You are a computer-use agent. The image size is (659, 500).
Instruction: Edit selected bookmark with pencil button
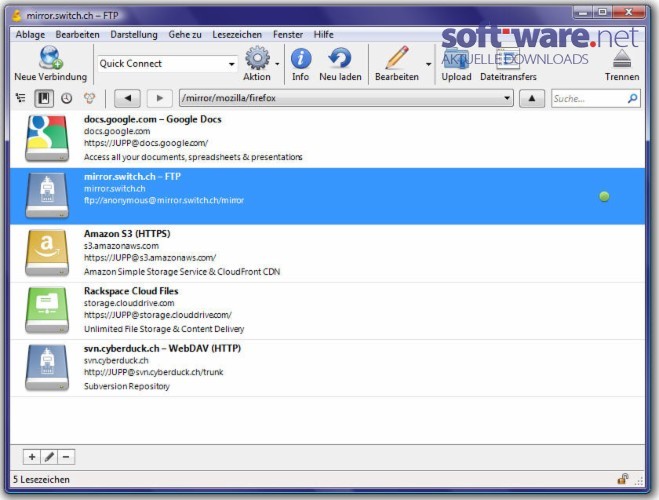(49, 457)
